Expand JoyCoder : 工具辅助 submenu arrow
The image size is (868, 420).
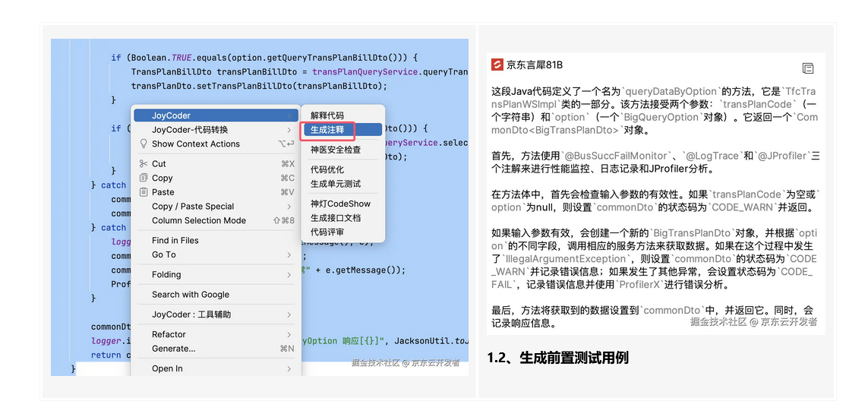pyautogui.click(x=289, y=314)
